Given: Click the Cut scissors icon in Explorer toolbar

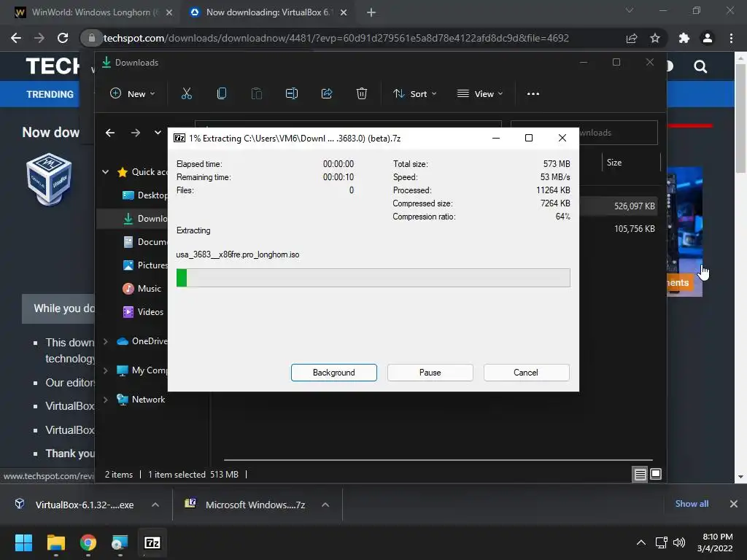Looking at the screenshot, I should coord(186,94).
